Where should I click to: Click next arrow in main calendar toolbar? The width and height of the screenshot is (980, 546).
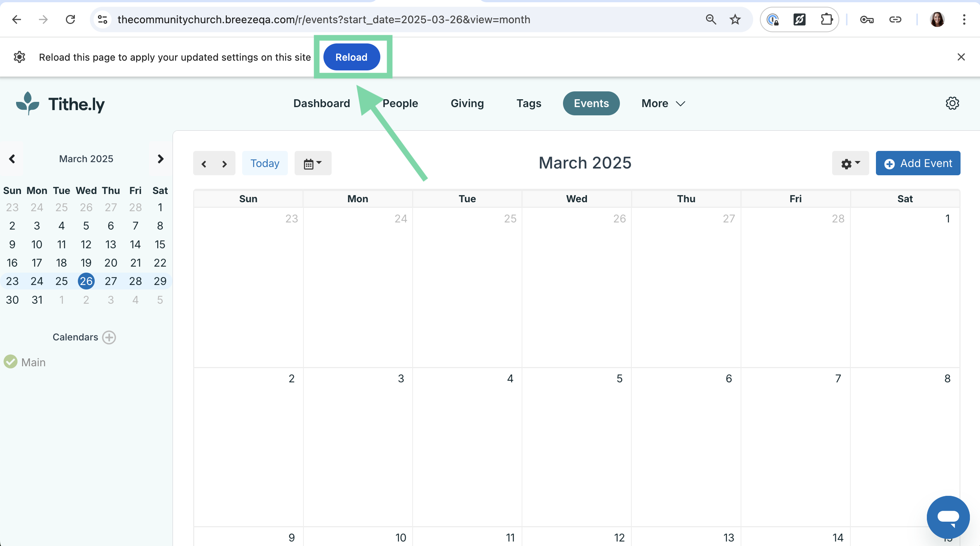225,164
